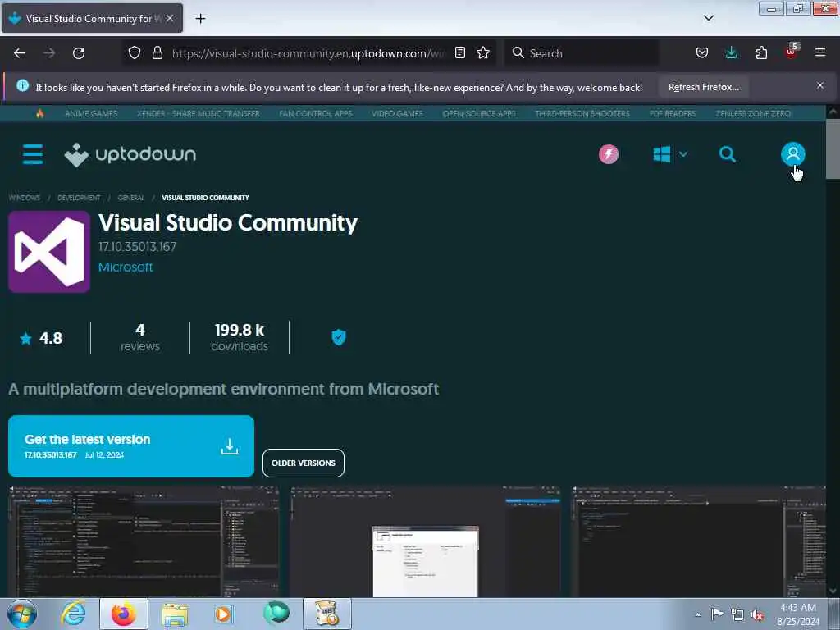Open the user account profile icon

point(793,154)
